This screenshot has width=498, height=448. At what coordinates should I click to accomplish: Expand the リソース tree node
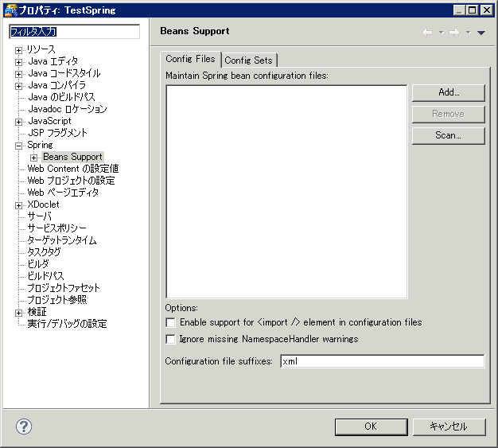click(19, 50)
